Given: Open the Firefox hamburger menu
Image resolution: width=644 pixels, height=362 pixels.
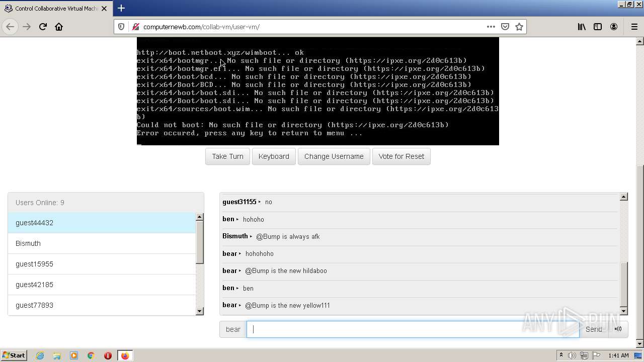Looking at the screenshot, I should [x=634, y=27].
